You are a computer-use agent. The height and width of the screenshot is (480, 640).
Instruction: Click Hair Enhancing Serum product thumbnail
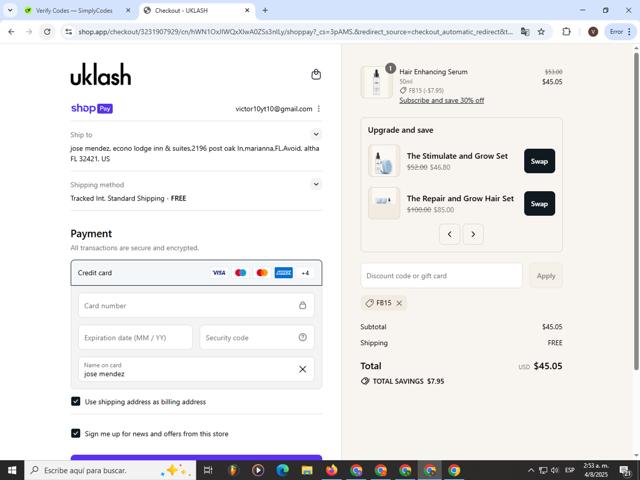(x=376, y=82)
